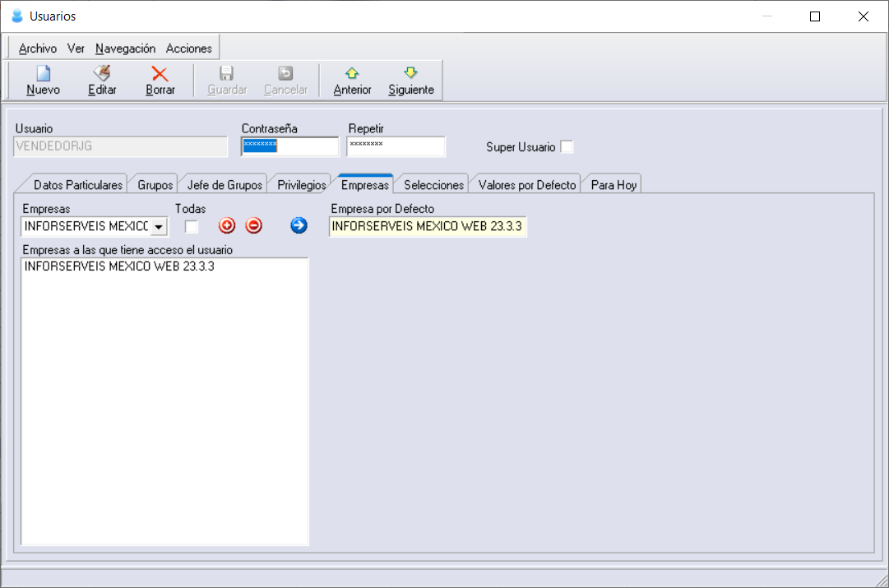Set default company with blue arrow icon

point(299,225)
